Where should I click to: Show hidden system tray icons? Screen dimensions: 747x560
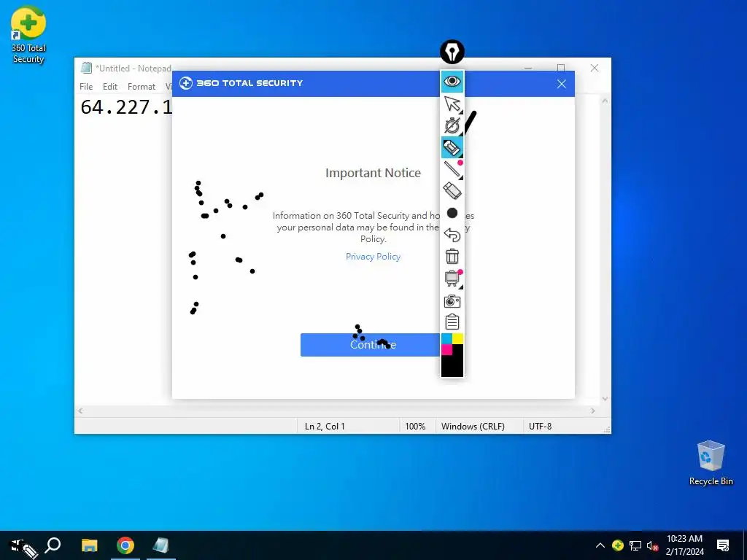click(600, 545)
